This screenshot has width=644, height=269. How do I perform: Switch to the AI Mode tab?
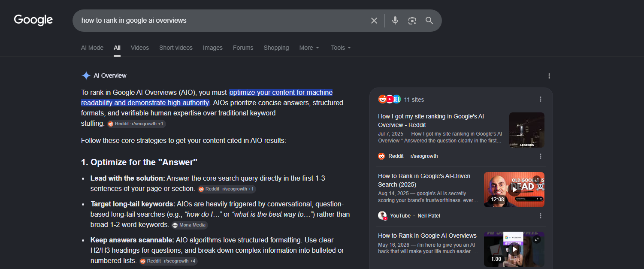[92, 48]
